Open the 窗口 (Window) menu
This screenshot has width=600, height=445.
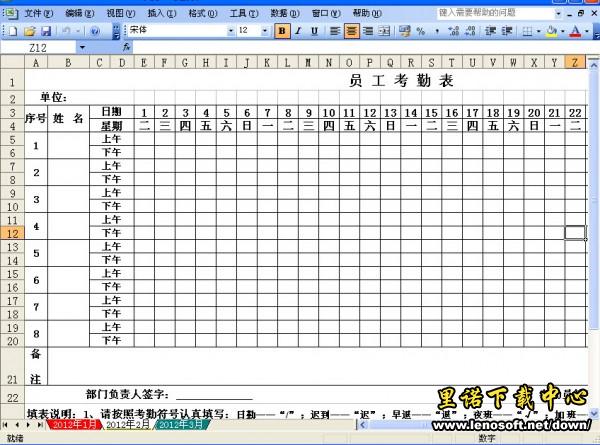click(x=326, y=13)
